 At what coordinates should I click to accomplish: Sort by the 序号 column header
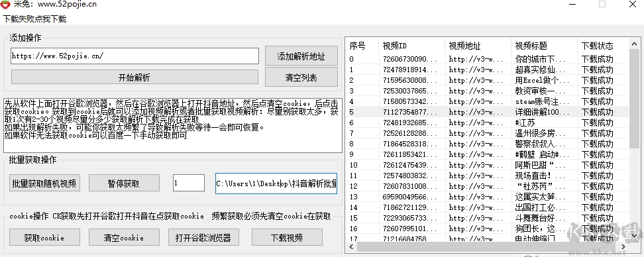click(362, 46)
